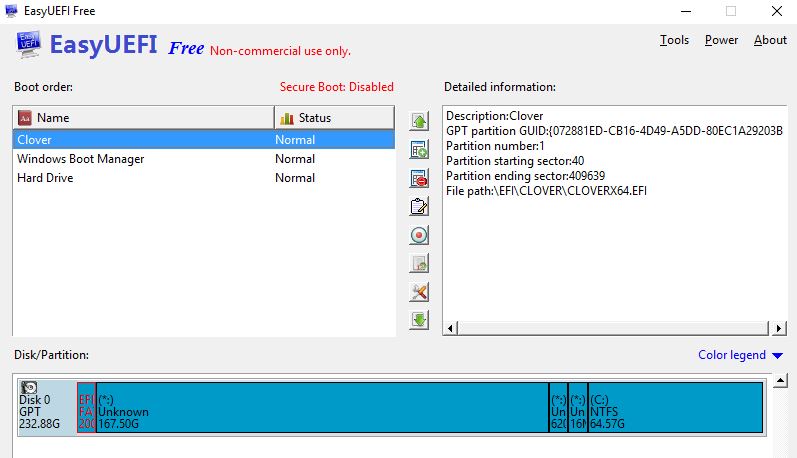Create a new boot entry
This screenshot has height=458, width=797.
(419, 149)
